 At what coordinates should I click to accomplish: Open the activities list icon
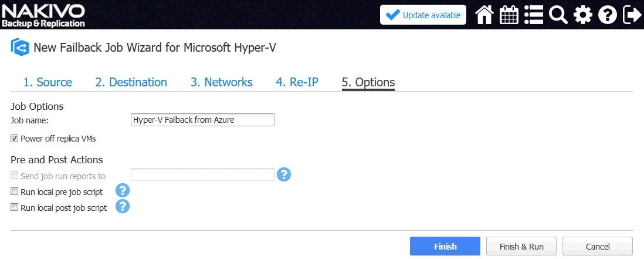pos(533,15)
